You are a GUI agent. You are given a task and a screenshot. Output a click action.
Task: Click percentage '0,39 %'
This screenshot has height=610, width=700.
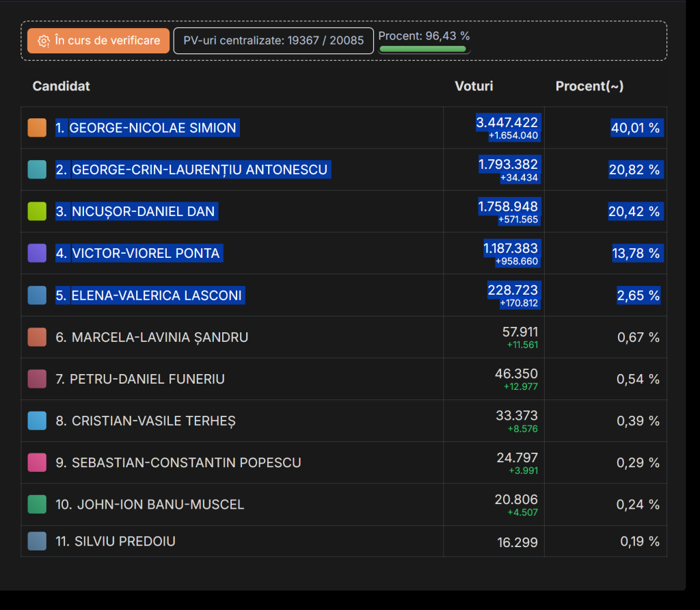[x=638, y=421]
